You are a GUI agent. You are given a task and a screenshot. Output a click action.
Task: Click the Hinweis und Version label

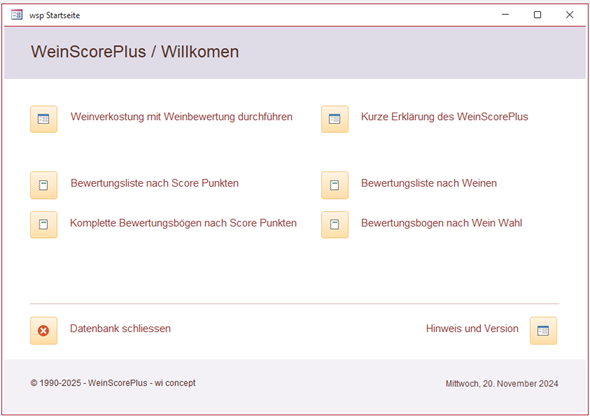pos(472,328)
